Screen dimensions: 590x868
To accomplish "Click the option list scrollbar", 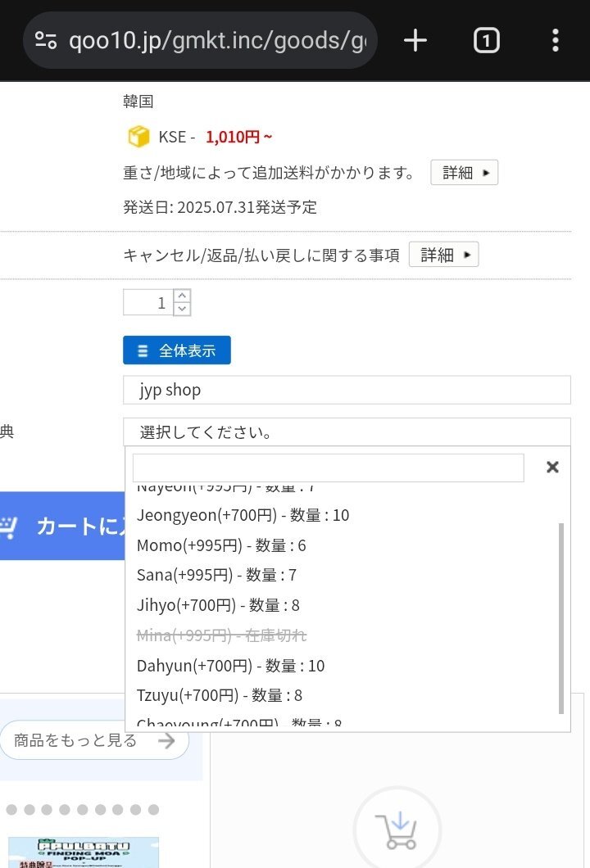I will [560, 618].
